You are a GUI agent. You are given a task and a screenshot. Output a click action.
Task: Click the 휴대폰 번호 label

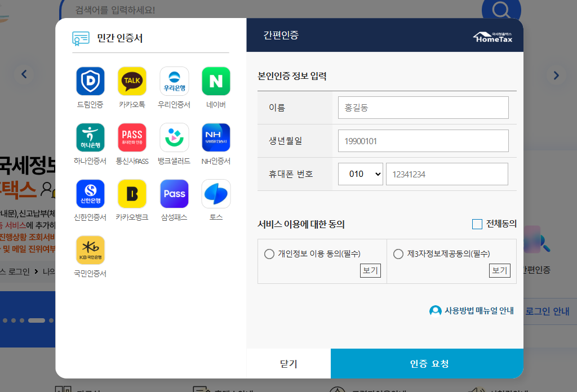tap(291, 174)
